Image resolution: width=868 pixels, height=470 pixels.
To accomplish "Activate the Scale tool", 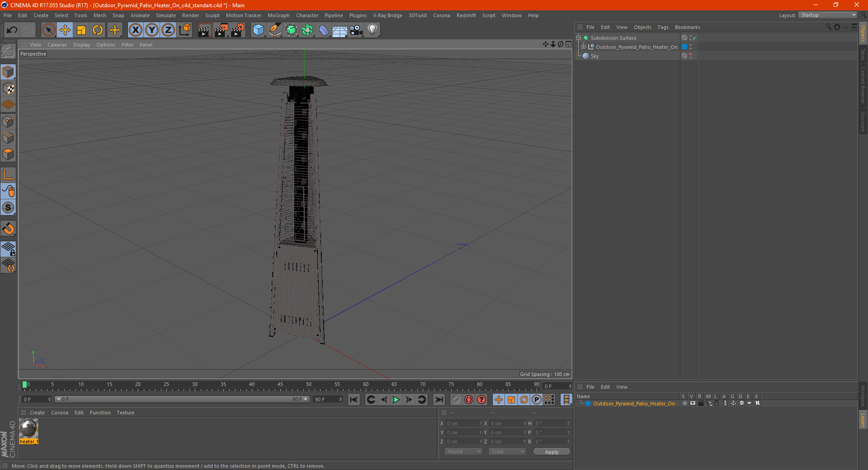I will tap(81, 30).
